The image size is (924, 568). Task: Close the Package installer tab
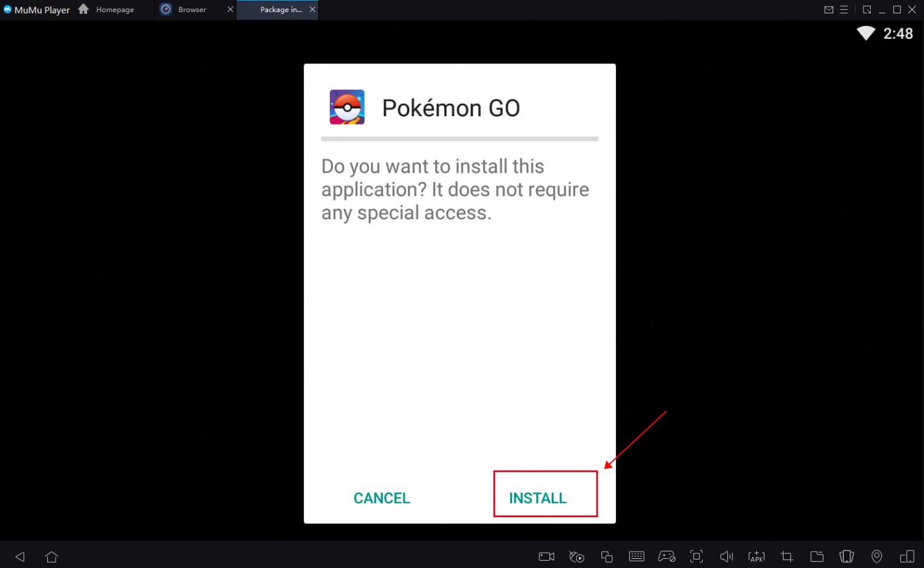313,9
